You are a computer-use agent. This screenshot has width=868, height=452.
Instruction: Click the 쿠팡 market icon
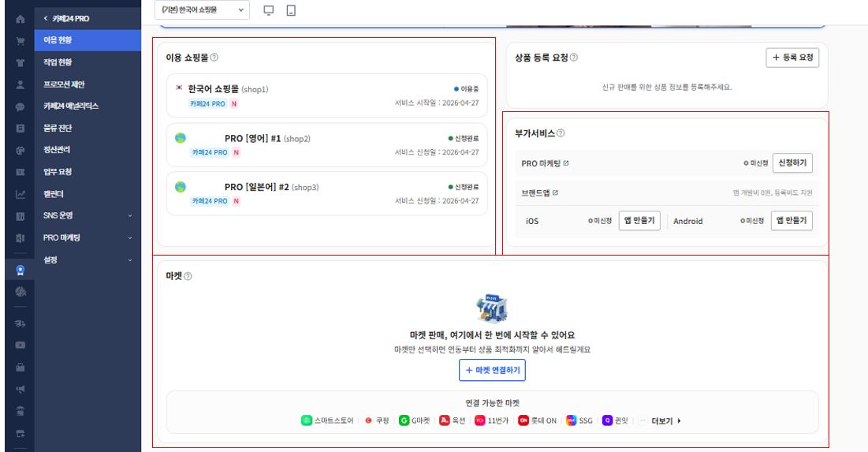(x=368, y=420)
